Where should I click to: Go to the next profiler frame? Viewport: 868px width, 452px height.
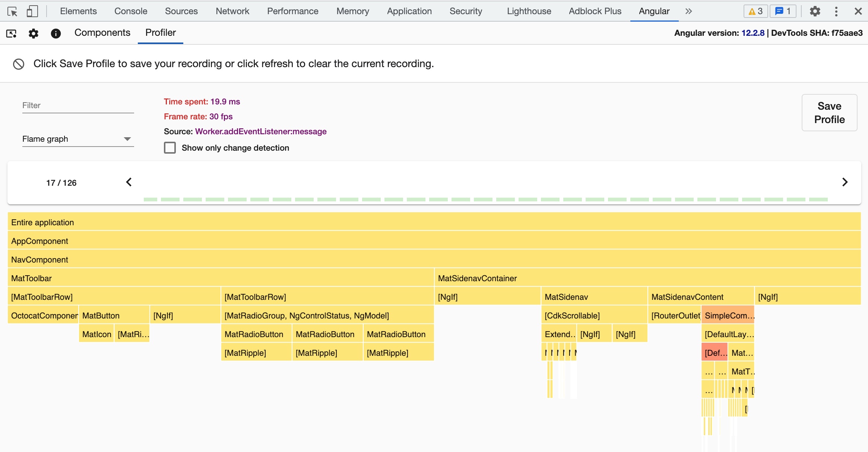(845, 182)
